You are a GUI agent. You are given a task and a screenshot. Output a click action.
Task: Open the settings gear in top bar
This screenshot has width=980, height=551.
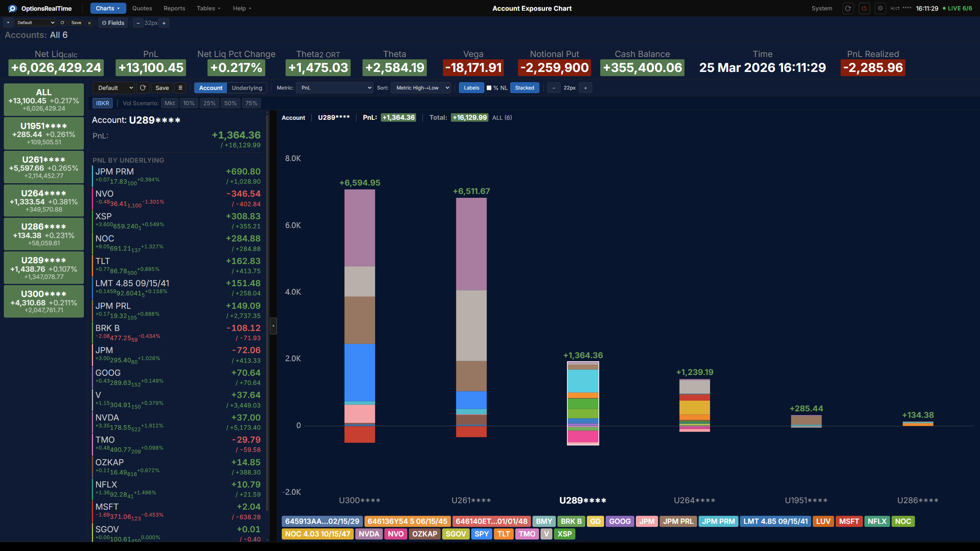[880, 8]
